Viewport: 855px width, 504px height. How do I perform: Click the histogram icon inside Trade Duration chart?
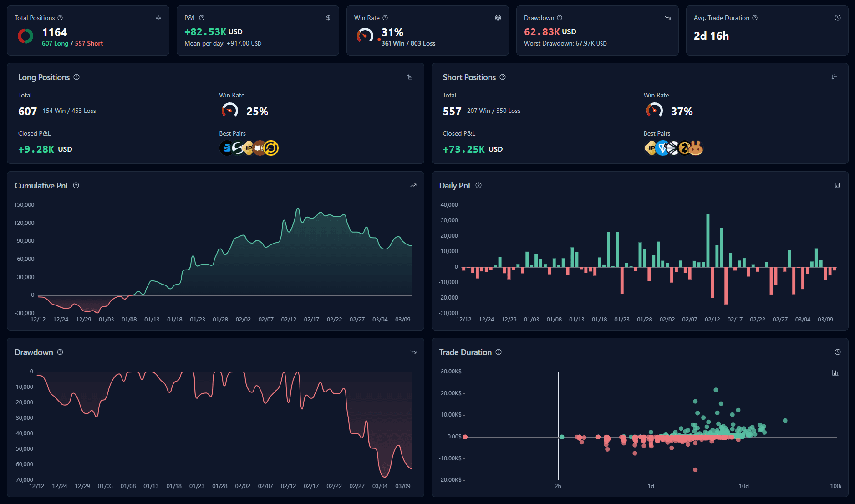pos(835,372)
